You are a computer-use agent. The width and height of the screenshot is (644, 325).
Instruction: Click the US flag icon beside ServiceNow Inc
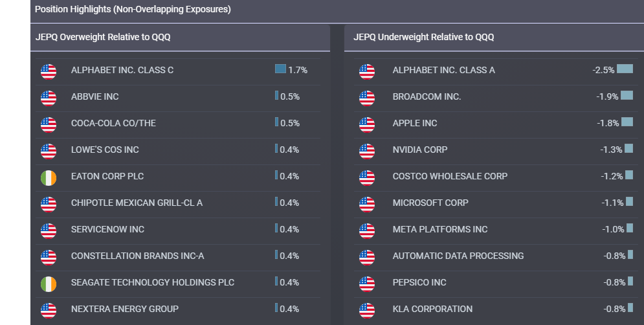point(49,231)
